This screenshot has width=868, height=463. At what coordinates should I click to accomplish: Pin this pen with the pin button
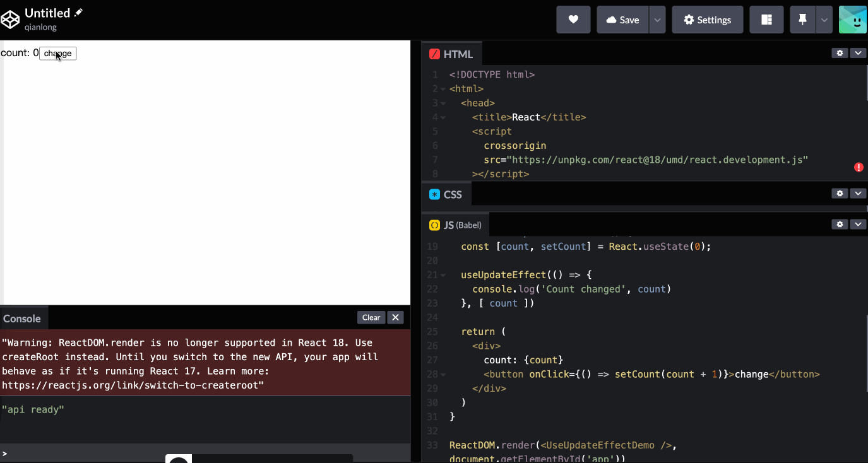tap(803, 20)
